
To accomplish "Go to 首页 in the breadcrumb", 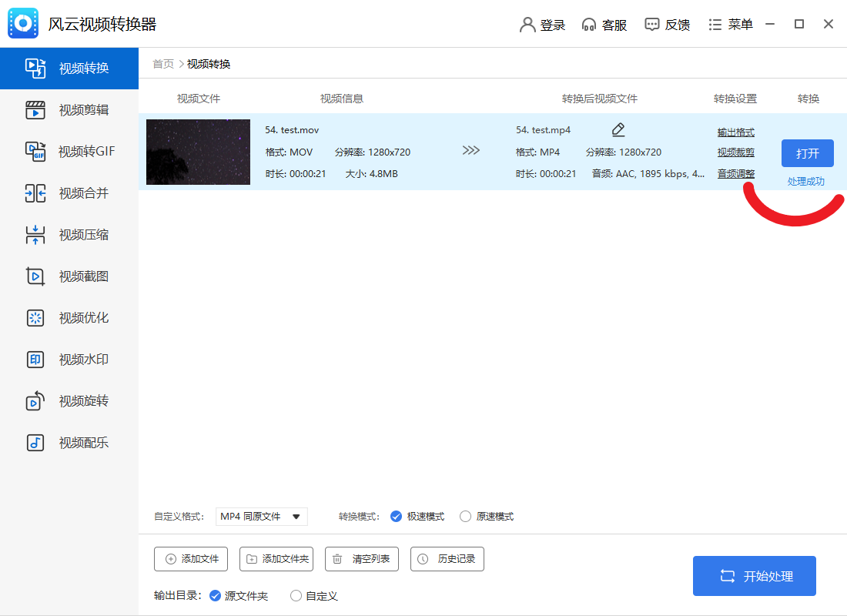I will 162,64.
